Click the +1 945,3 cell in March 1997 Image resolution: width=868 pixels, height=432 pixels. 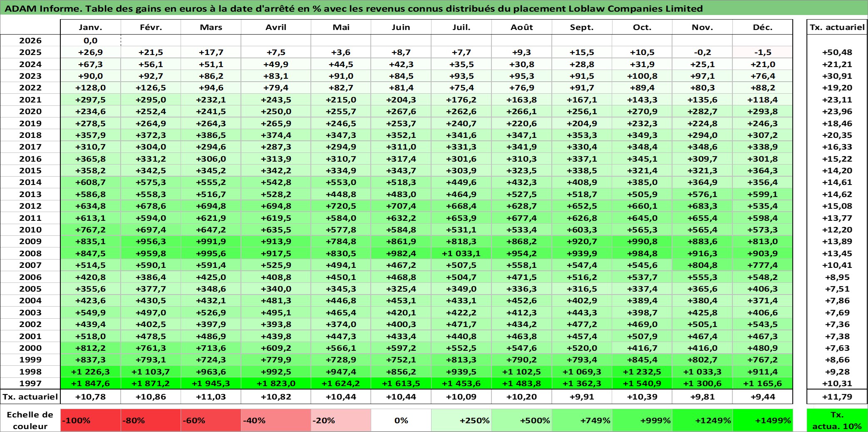click(x=211, y=383)
